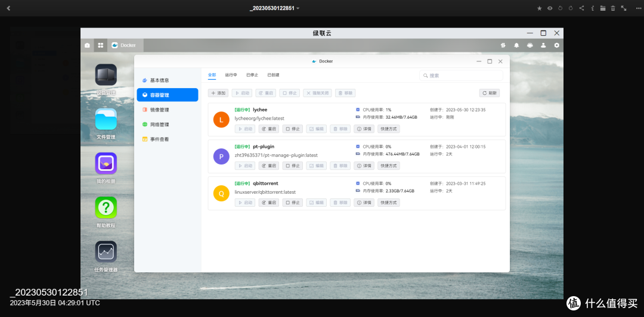This screenshot has height=317, width=644.
Task: Open the 任务管理器 task manager icon
Action: click(106, 251)
